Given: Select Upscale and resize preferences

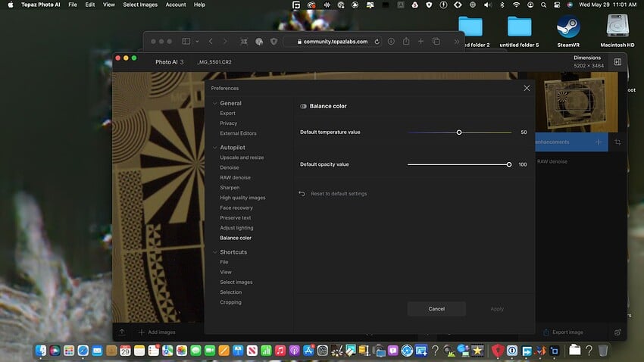Looking at the screenshot, I should [242, 158].
